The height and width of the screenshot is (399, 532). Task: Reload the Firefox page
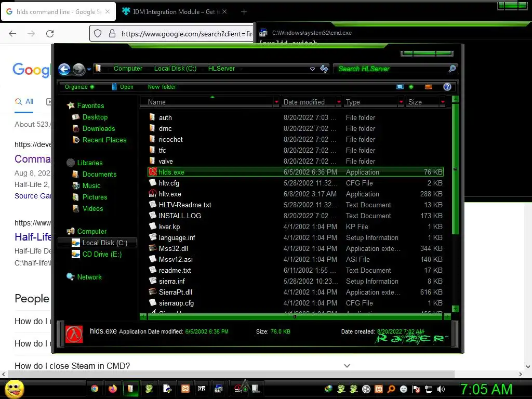pos(50,34)
